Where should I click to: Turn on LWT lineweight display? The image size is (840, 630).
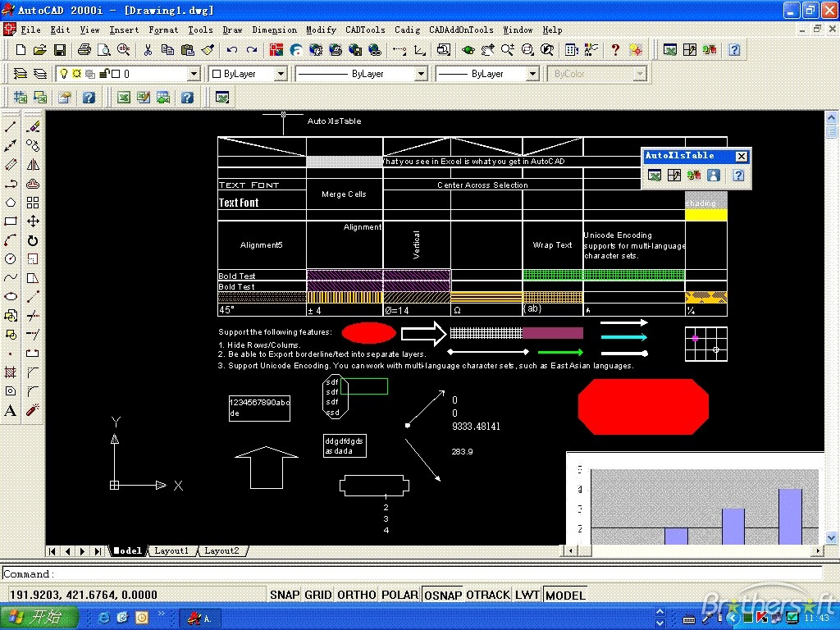[527, 594]
